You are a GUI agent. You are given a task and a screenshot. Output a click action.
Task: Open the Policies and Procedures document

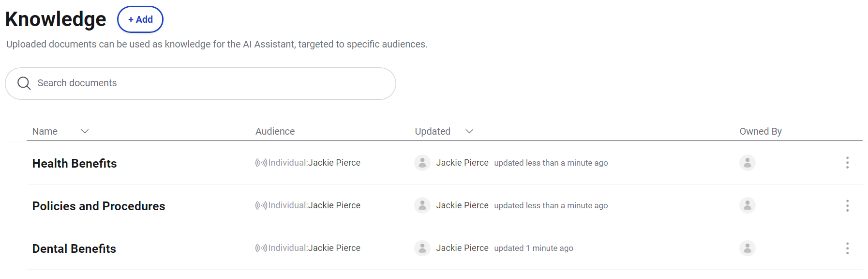(99, 206)
